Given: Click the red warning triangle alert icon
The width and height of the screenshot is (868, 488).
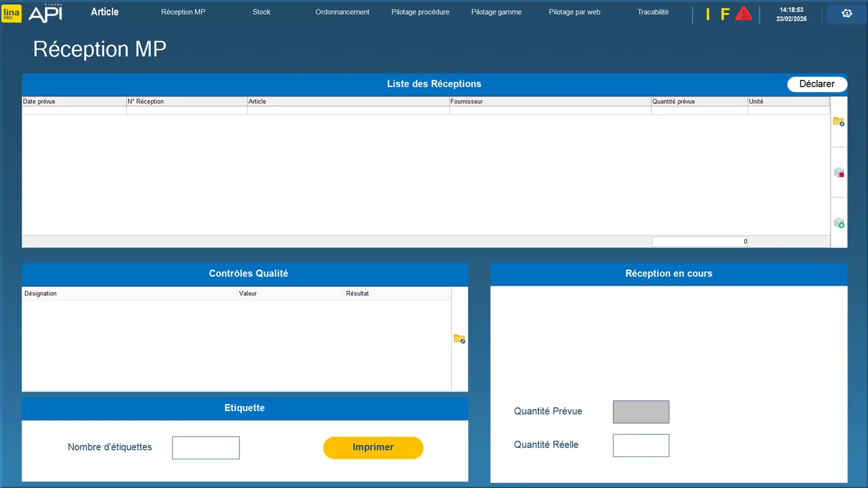Looking at the screenshot, I should 743,14.
